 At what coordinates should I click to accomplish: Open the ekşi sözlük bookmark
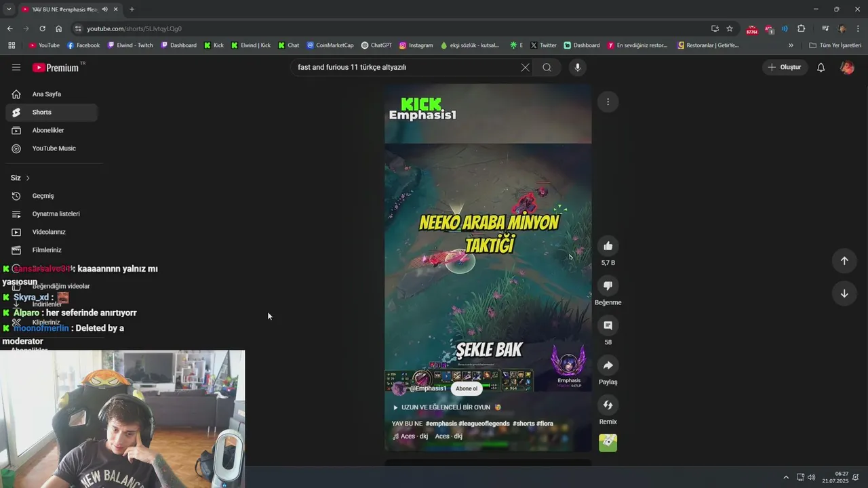470,45
